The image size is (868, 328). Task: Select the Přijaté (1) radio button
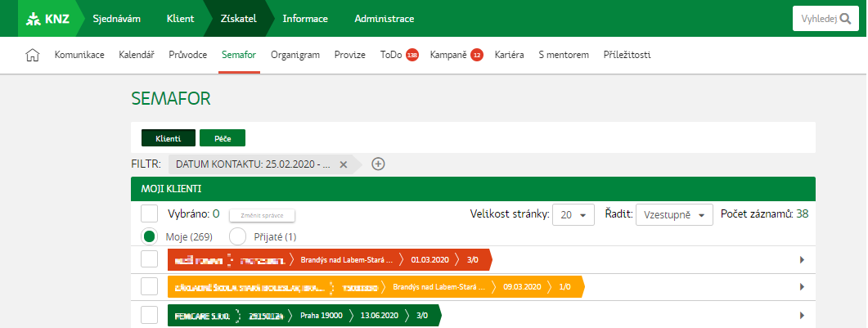point(237,236)
